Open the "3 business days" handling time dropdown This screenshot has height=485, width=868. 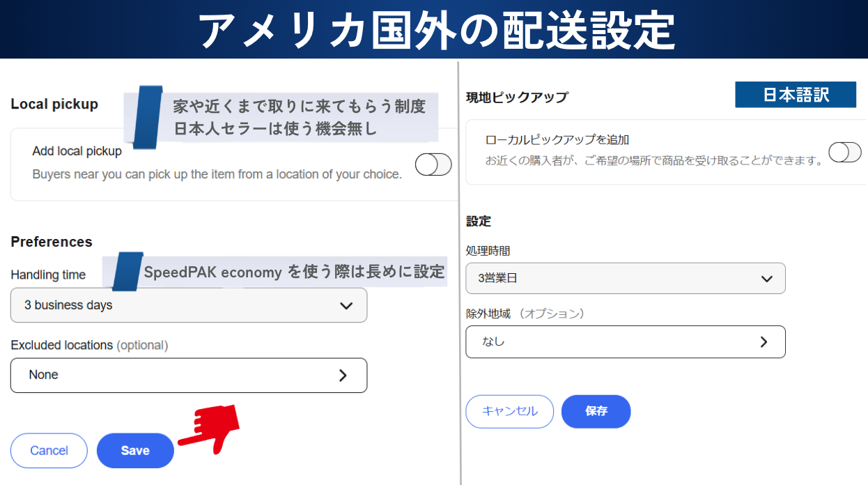coord(188,305)
